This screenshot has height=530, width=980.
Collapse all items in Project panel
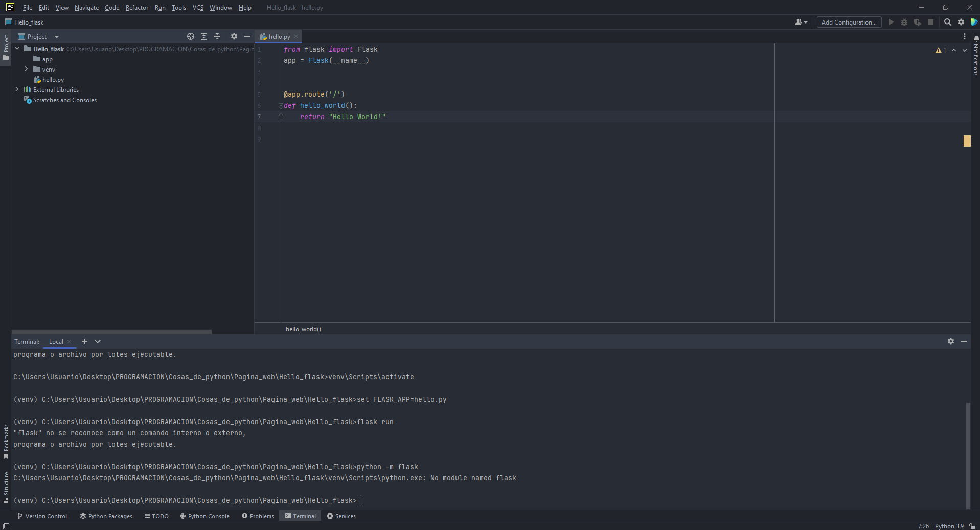217,36
